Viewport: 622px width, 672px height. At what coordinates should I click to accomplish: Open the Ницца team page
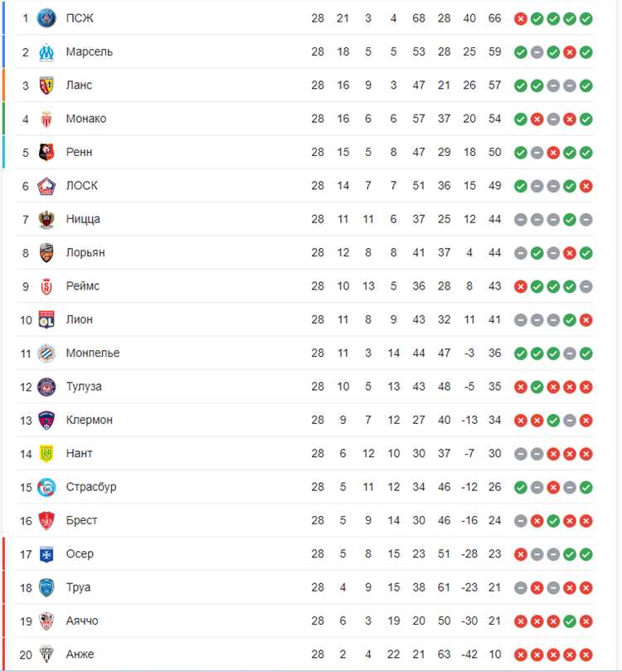coord(83,219)
